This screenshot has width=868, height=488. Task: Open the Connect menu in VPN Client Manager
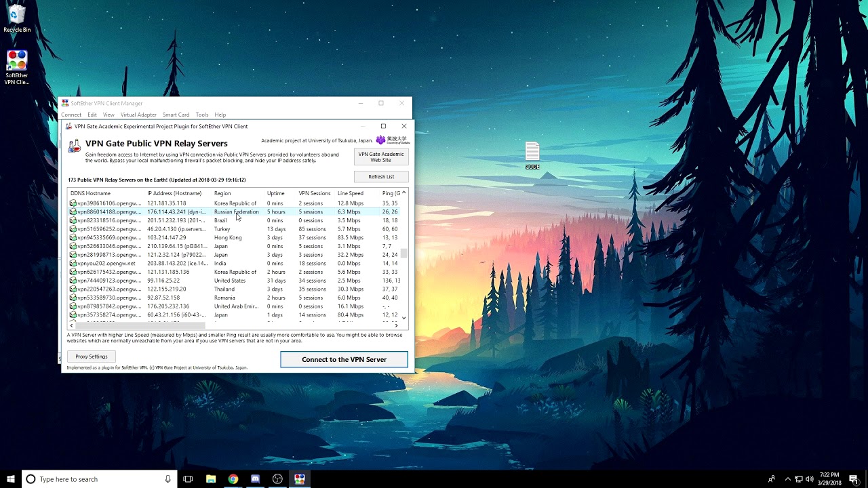click(x=71, y=115)
